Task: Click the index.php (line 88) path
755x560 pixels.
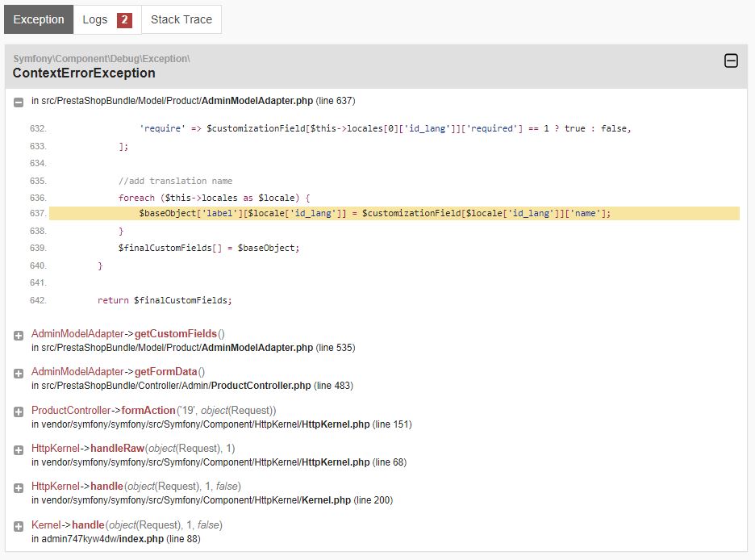Action: tap(116, 539)
